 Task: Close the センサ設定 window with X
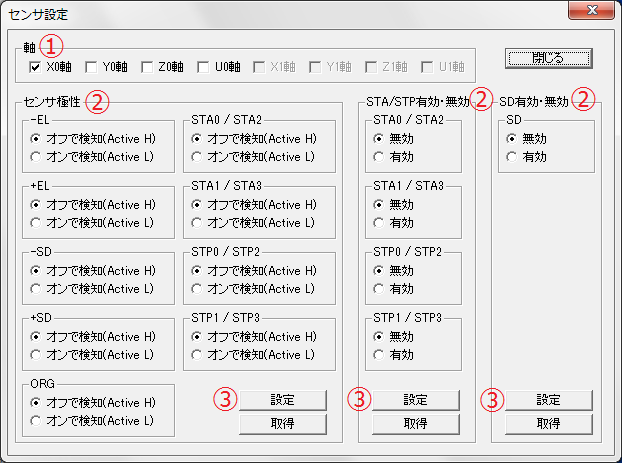[x=591, y=10]
